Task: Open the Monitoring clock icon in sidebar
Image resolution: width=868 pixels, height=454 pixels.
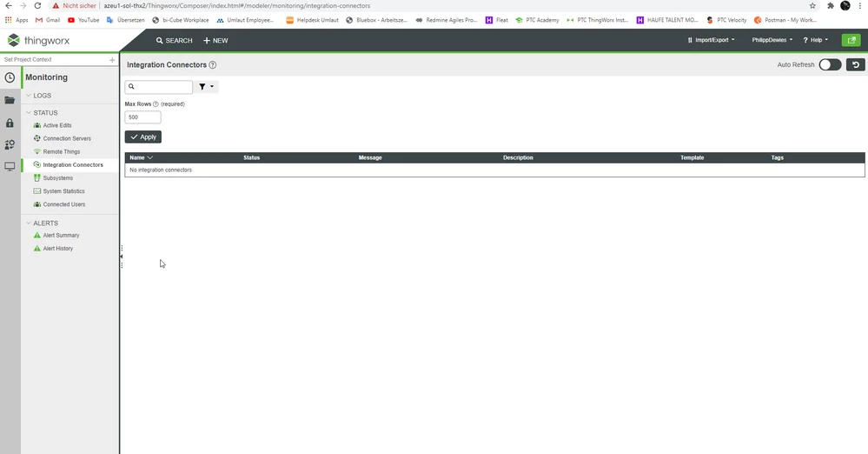Action: coord(10,77)
